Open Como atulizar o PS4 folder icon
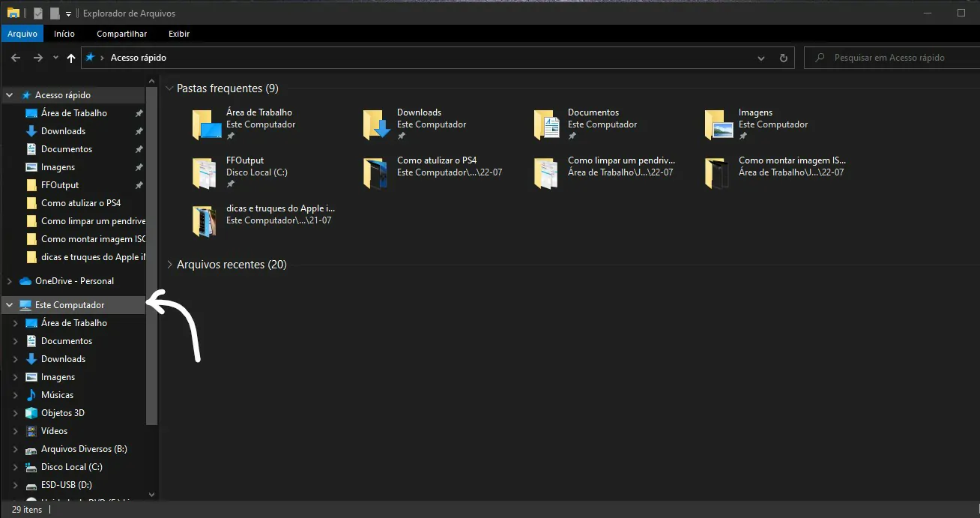 (377, 173)
